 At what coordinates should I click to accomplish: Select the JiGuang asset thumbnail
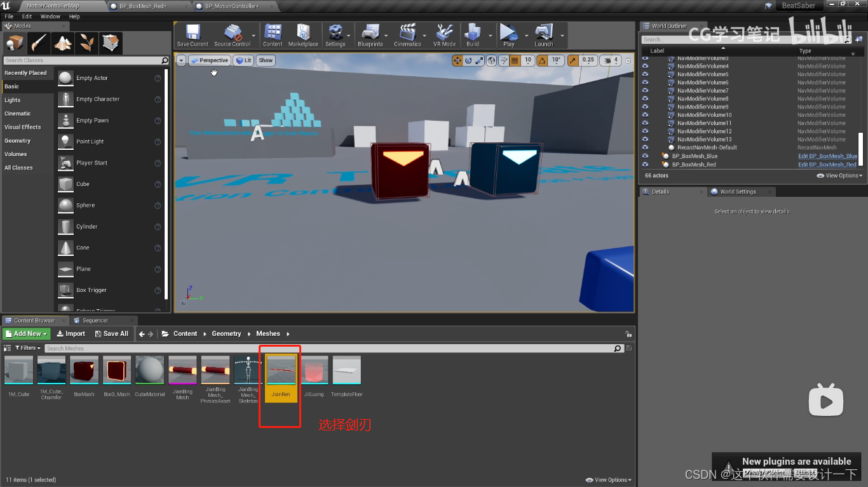[314, 370]
